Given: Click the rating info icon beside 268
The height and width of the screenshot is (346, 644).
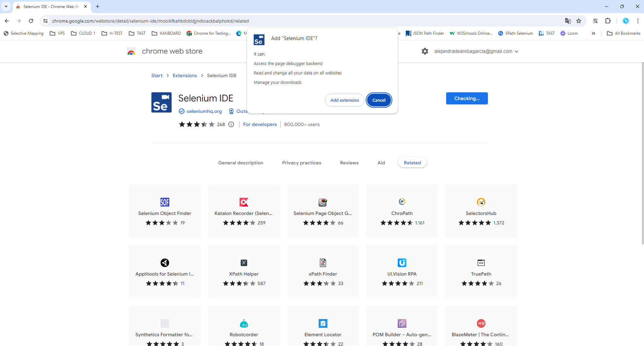Looking at the screenshot, I should tap(231, 124).
